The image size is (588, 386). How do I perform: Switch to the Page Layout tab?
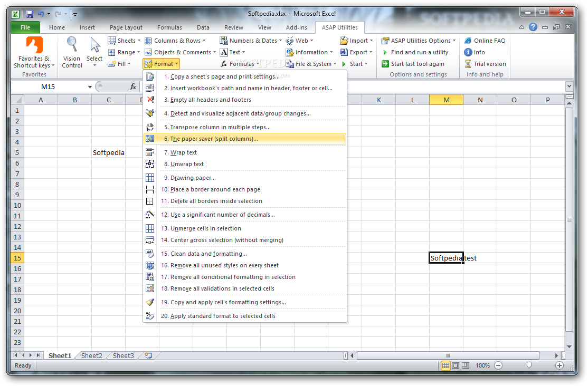tap(126, 27)
